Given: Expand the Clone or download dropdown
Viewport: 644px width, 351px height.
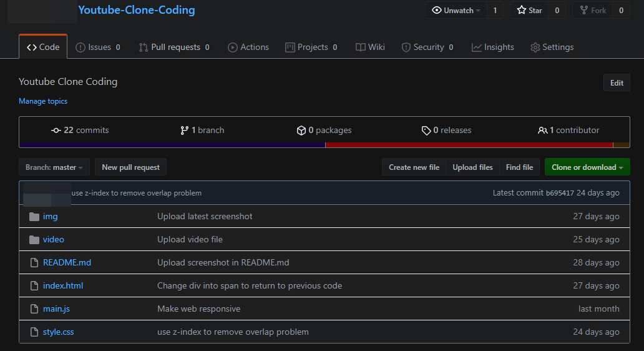Looking at the screenshot, I should pyautogui.click(x=587, y=167).
